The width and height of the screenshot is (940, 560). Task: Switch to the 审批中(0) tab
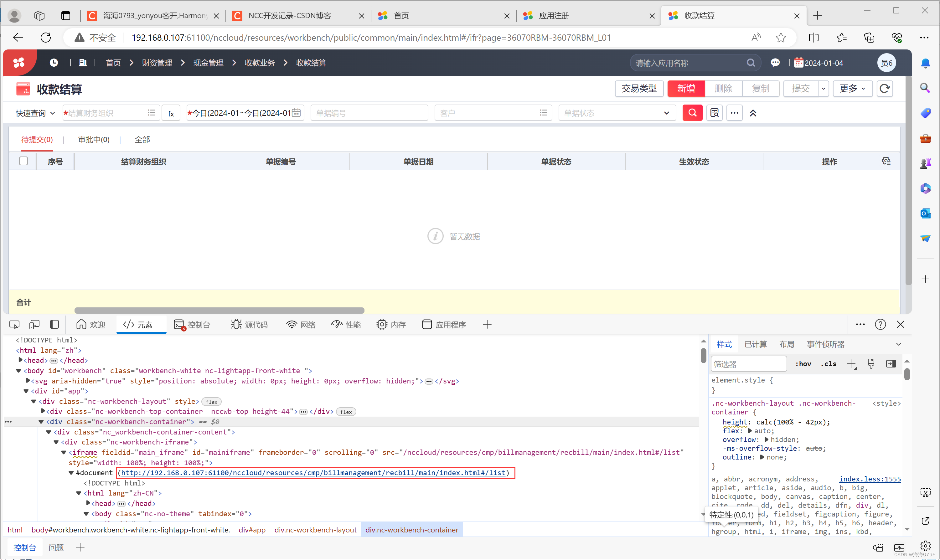94,139
